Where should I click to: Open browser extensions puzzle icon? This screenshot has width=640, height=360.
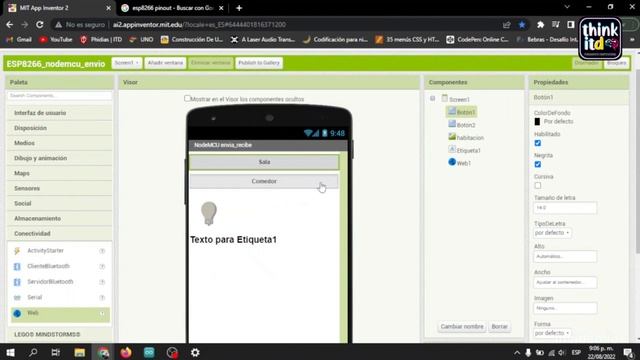[540, 24]
